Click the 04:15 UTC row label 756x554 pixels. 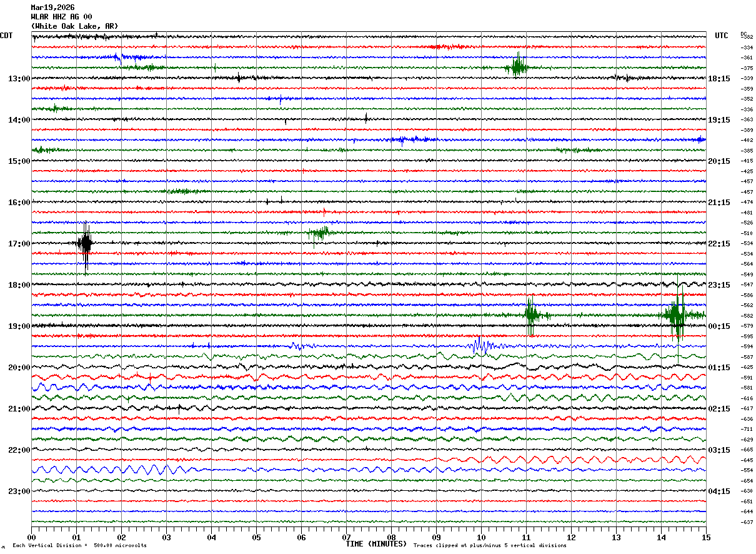click(x=719, y=491)
